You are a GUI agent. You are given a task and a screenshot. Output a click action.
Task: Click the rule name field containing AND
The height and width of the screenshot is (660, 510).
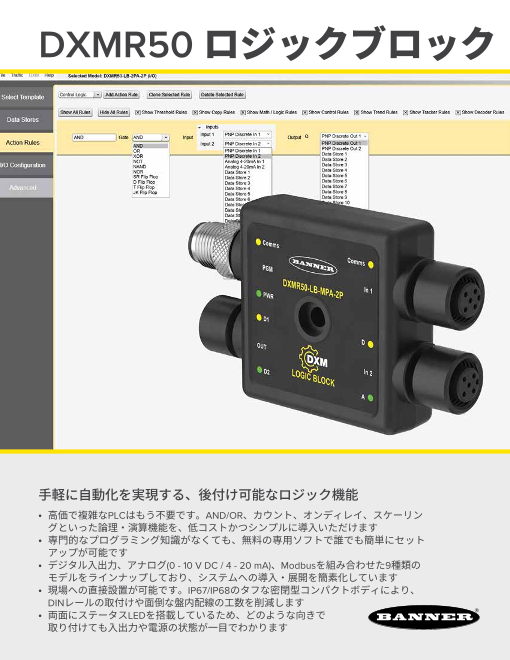pyautogui.click(x=94, y=138)
